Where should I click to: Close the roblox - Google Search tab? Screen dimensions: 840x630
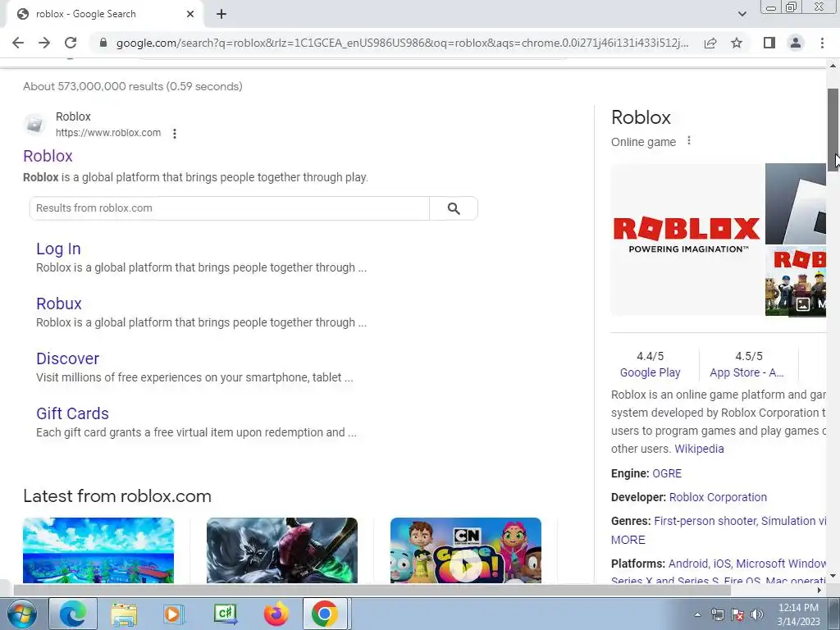tap(190, 15)
